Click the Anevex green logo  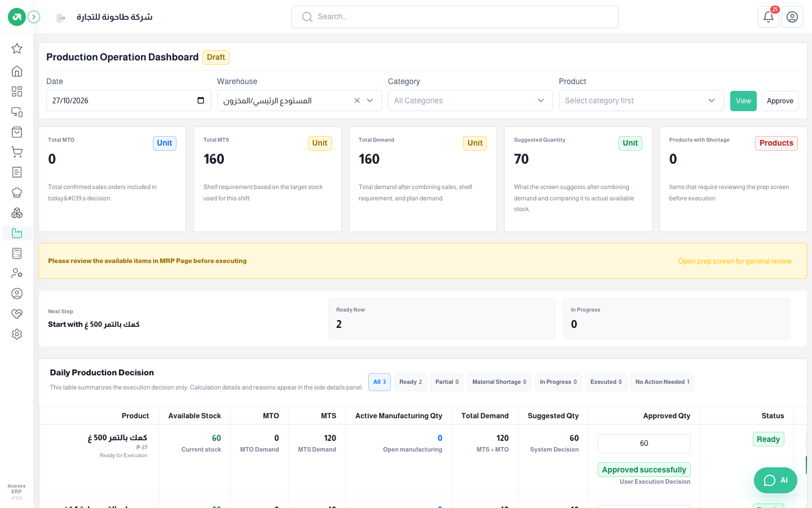coord(17,17)
